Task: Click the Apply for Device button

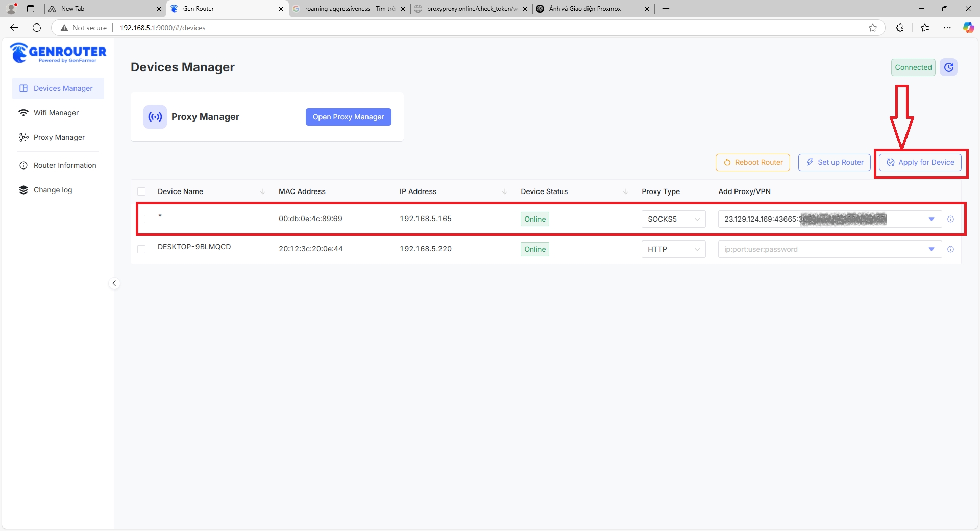Action: pos(920,162)
